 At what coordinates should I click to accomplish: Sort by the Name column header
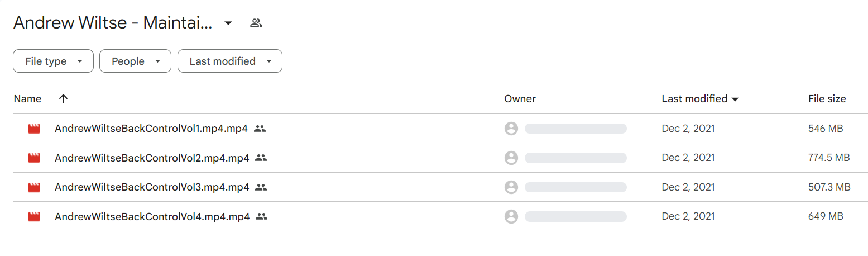coord(27,99)
